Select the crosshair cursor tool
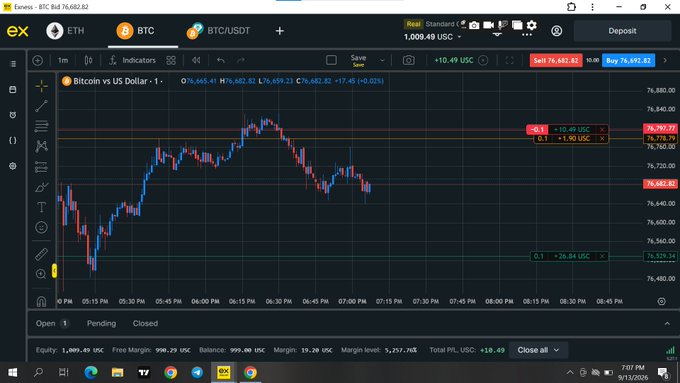 42,86
